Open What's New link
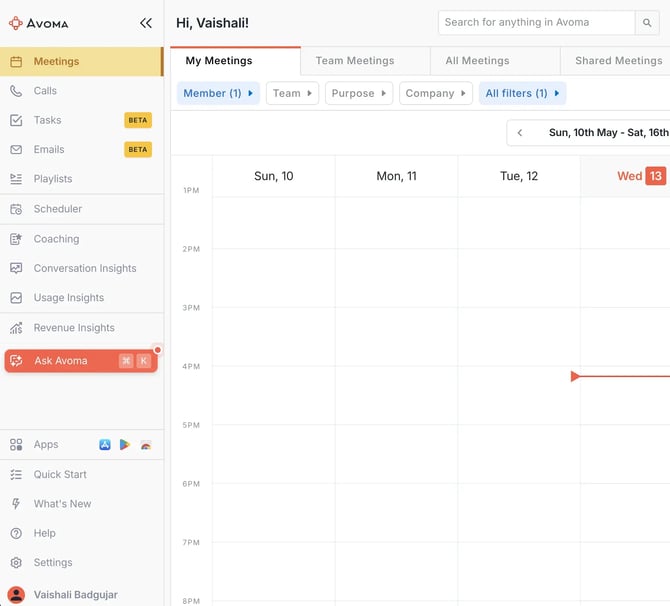This screenshot has width=670, height=606. 62,504
